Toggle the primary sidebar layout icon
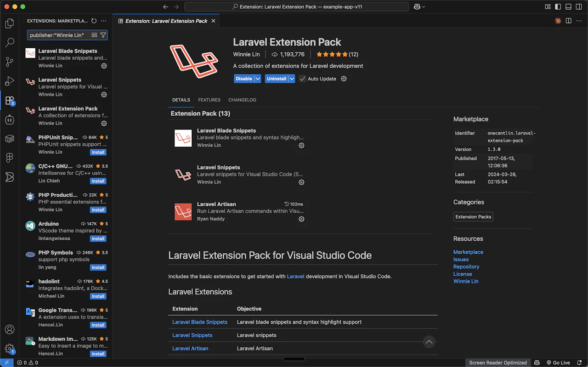588x367 pixels. [558, 7]
